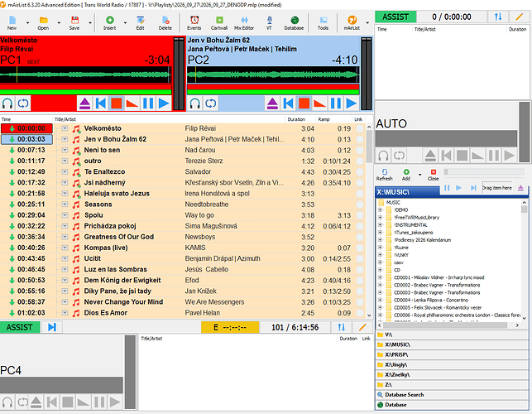This screenshot has height=414, width=532.
Task: Open dropdown arrow beside the Save button
Action: [x=90, y=22]
